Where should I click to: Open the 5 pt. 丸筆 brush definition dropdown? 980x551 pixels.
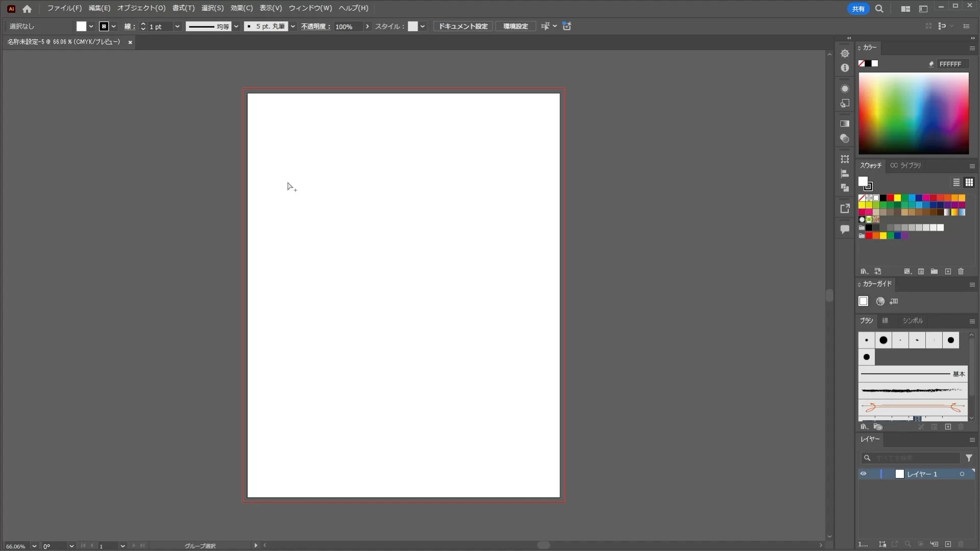pyautogui.click(x=293, y=27)
